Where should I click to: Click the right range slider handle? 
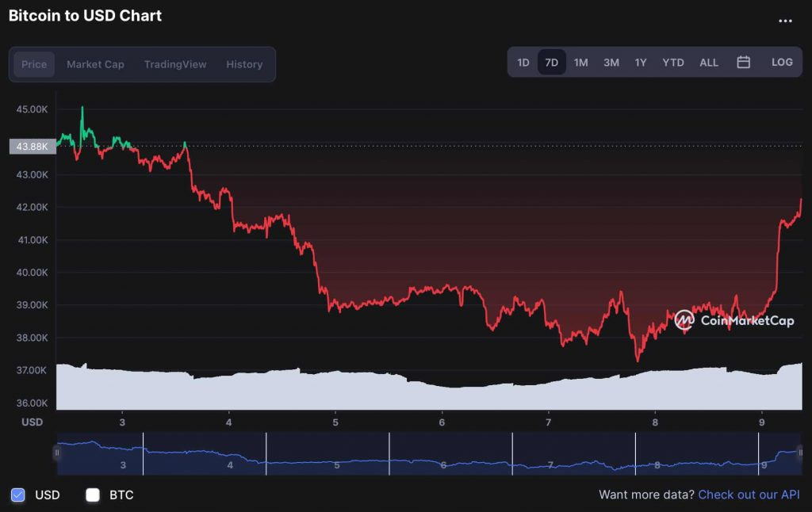point(800,453)
